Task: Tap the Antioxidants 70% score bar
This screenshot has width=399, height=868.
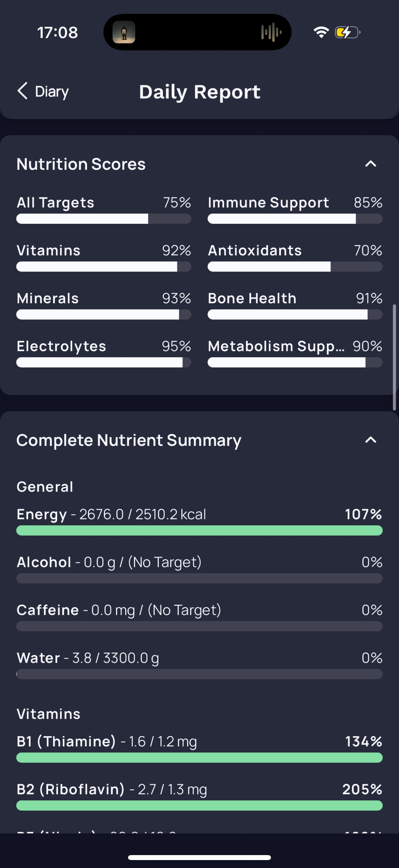Action: point(295,266)
